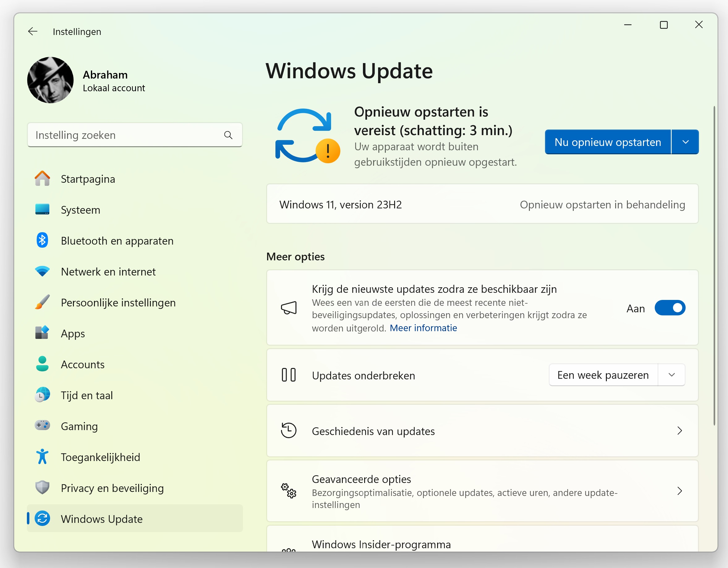The image size is (728, 568).
Task: Click Abraham's profile picture
Action: [x=50, y=80]
